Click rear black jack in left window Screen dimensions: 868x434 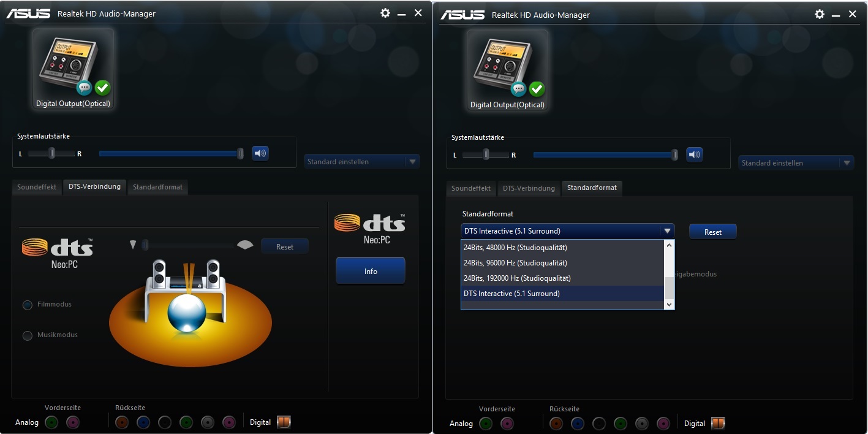click(x=165, y=422)
